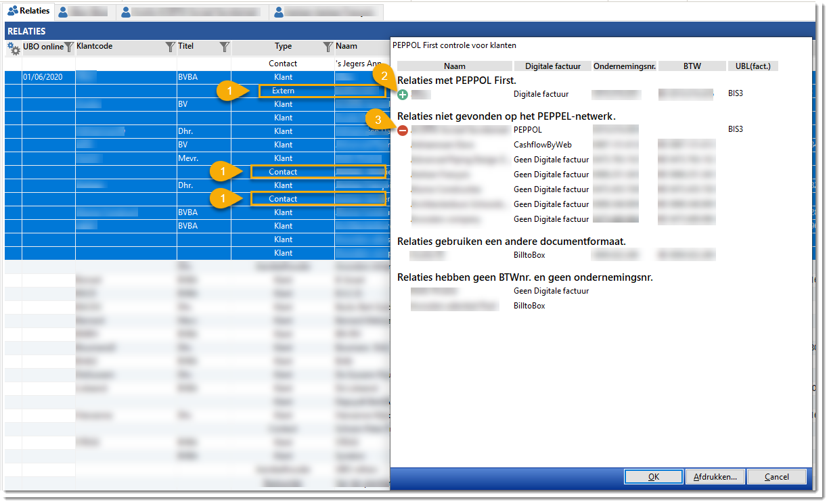This screenshot has height=504, width=829.
Task: Open the Titel column filter
Action: (225, 47)
